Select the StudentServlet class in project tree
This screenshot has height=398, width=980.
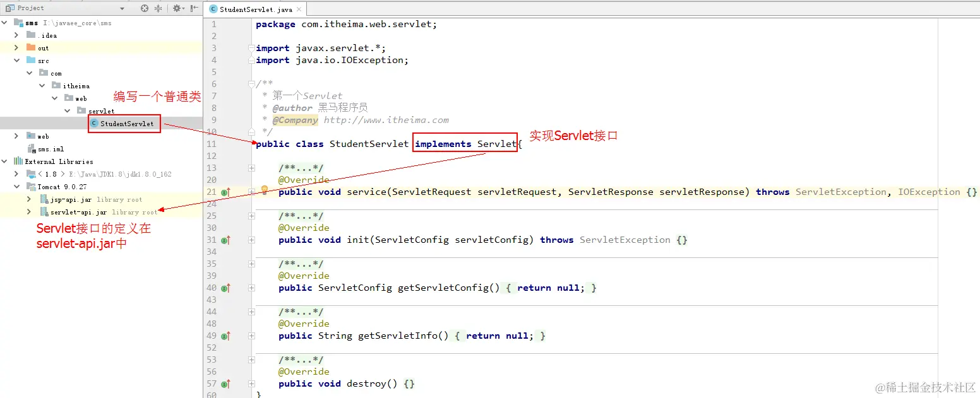click(x=127, y=124)
